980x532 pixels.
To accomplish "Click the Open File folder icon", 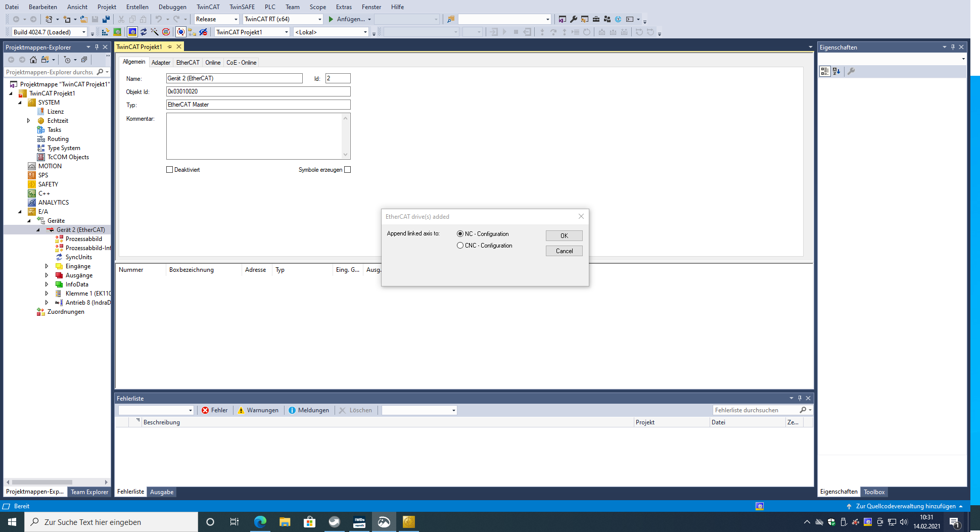I will tap(84, 19).
